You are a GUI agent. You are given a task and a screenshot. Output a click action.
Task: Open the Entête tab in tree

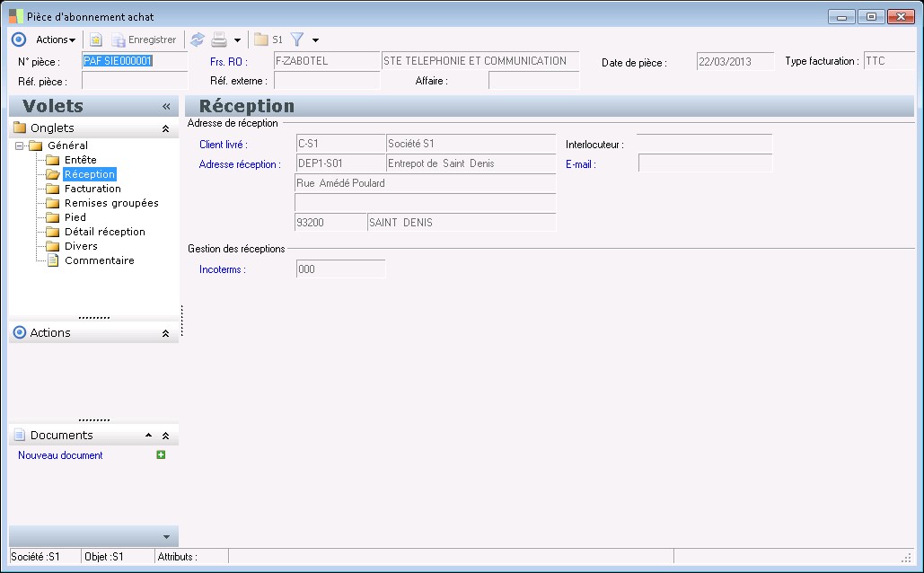[81, 160]
